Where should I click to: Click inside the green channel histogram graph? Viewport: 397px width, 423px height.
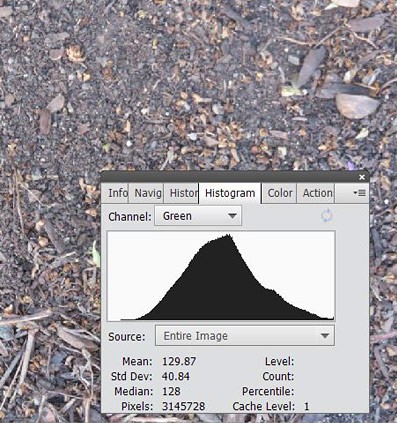click(221, 276)
